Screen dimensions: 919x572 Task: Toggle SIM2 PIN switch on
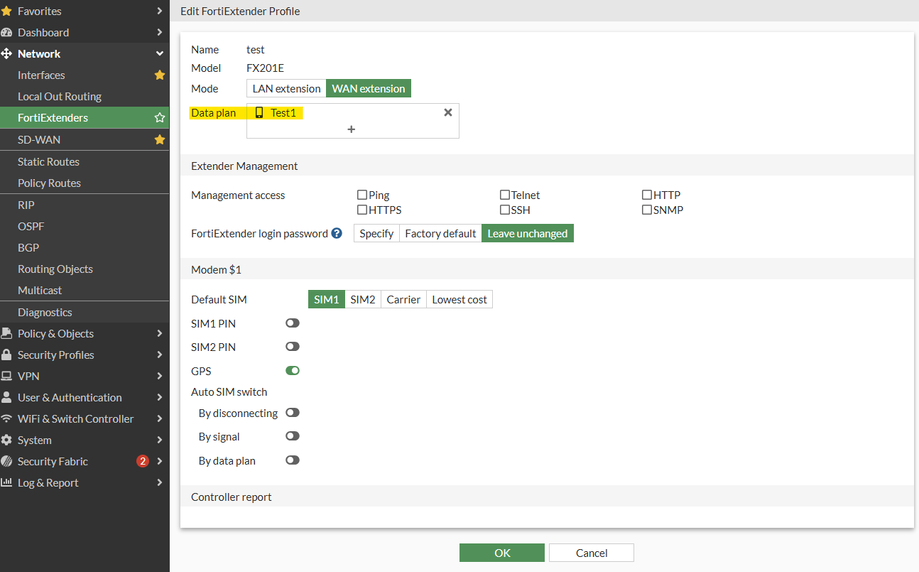tap(292, 346)
